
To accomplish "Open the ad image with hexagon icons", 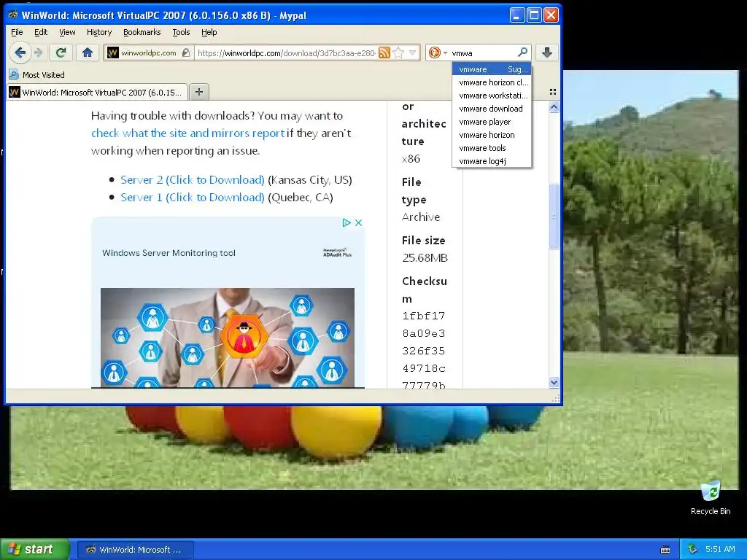I will pos(228,337).
